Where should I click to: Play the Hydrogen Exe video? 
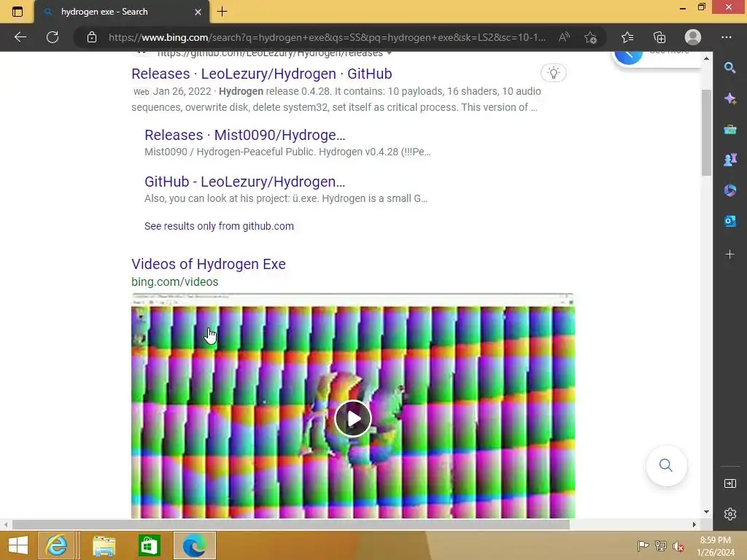(x=352, y=419)
